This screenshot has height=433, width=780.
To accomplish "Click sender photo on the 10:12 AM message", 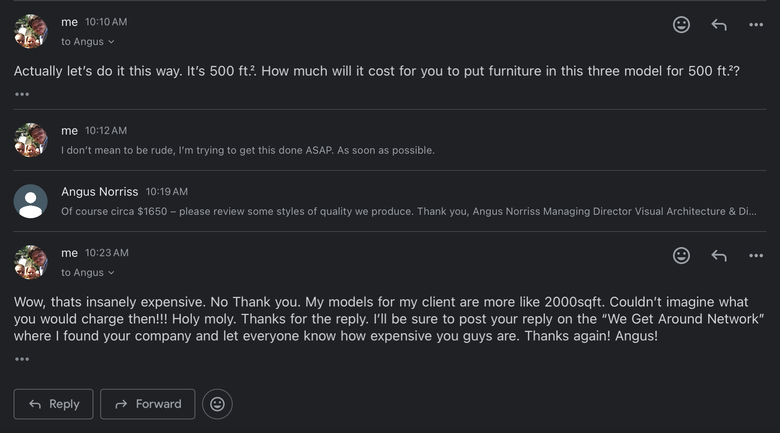I will pyautogui.click(x=30, y=140).
